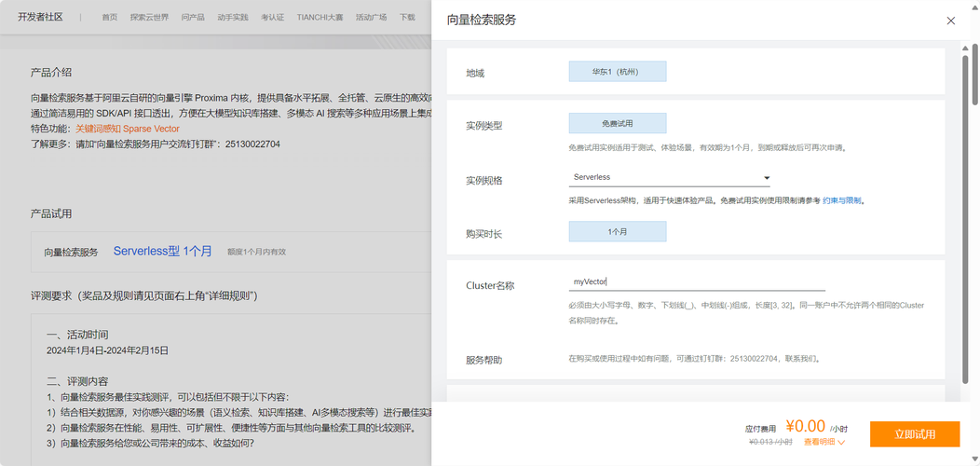Click the 服务帮助 label
This screenshot has height=466, width=980.
coord(483,361)
